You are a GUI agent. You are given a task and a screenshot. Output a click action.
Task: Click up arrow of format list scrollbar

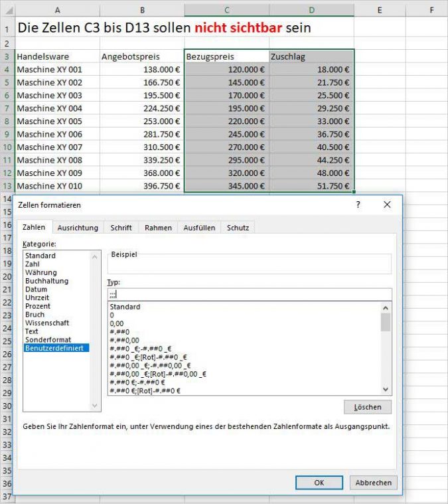point(386,307)
